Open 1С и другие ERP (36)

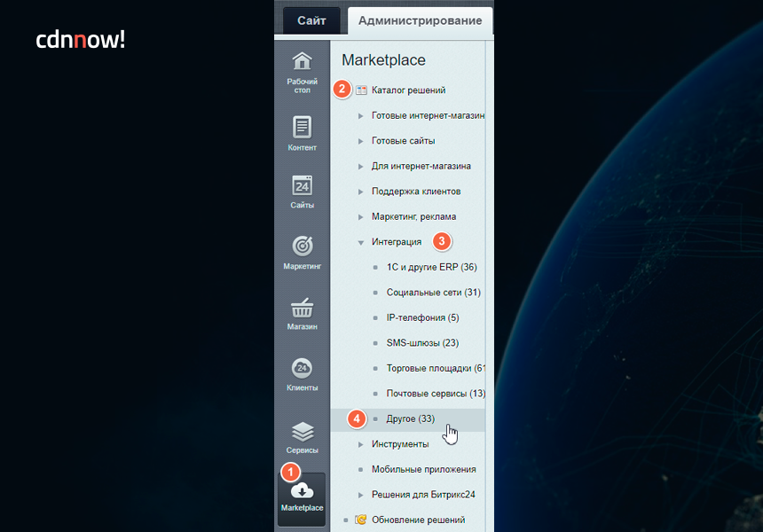pos(431,267)
